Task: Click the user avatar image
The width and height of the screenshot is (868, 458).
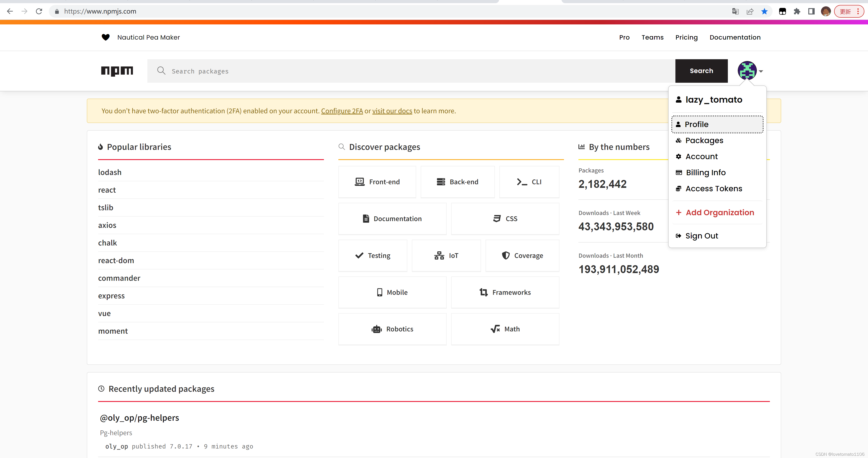Action: coord(747,71)
